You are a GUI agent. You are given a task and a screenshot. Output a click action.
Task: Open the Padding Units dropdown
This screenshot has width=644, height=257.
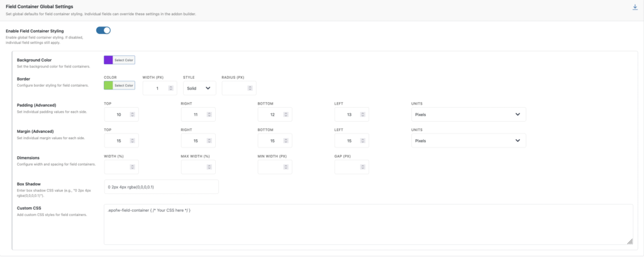coord(468,115)
